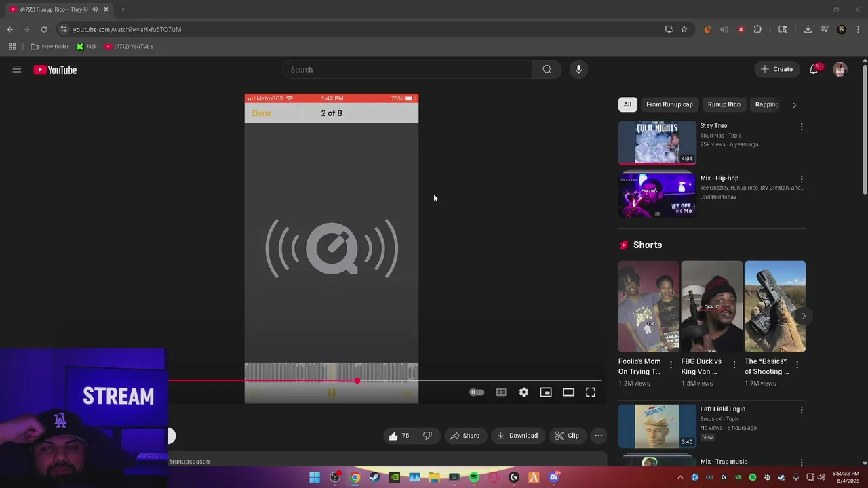Open Left Field Logic video title

[722, 409]
